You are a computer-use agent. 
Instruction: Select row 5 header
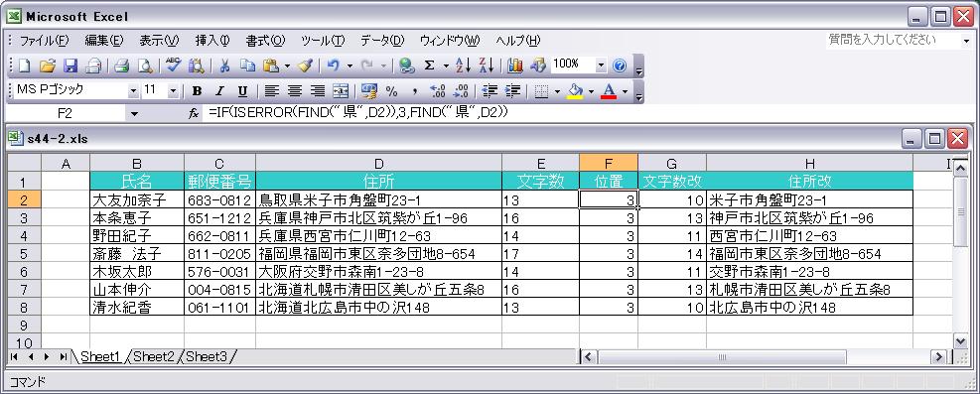click(25, 254)
